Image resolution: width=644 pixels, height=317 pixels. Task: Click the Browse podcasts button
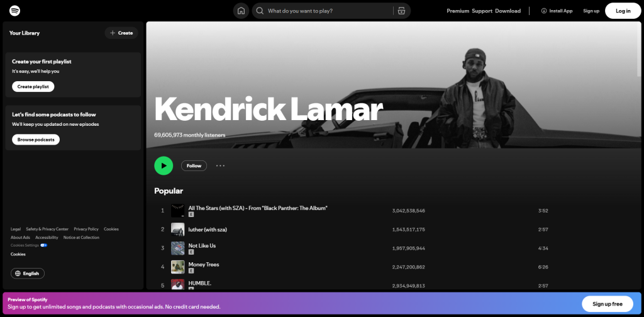click(x=36, y=140)
